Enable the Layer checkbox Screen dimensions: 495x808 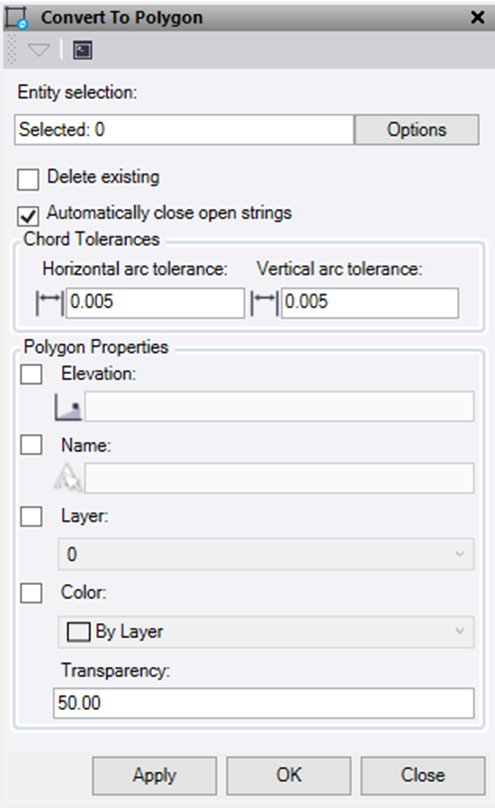coord(31,516)
